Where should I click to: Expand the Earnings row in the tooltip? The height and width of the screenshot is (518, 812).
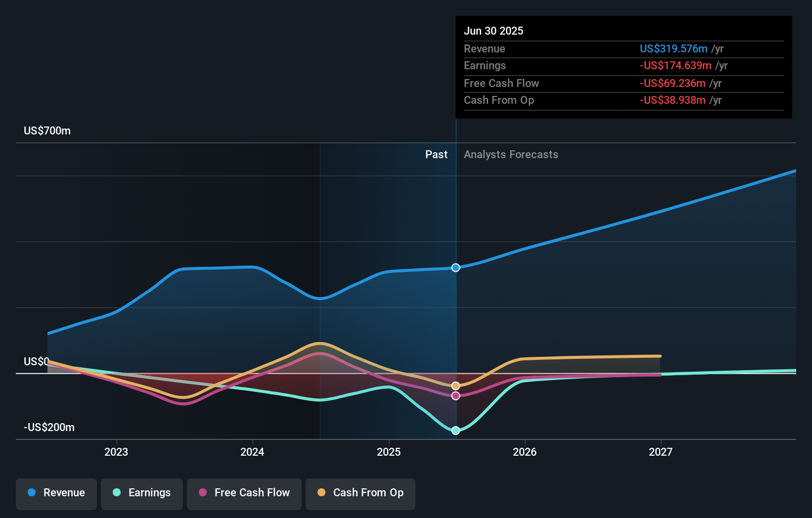[623, 65]
